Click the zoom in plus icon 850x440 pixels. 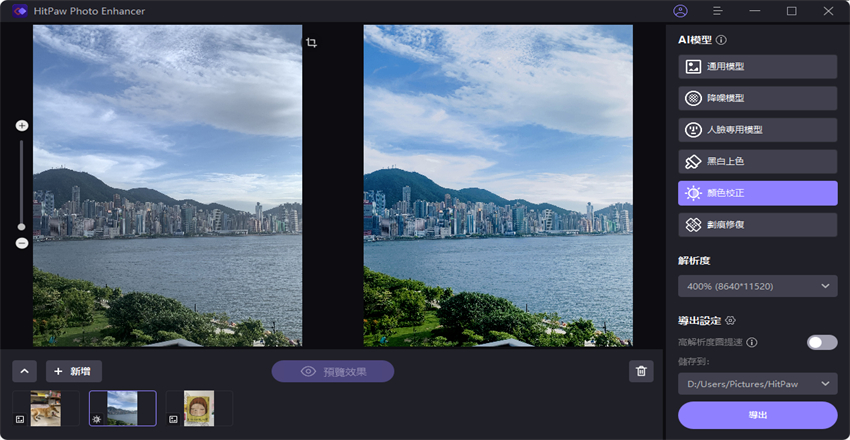[22, 126]
